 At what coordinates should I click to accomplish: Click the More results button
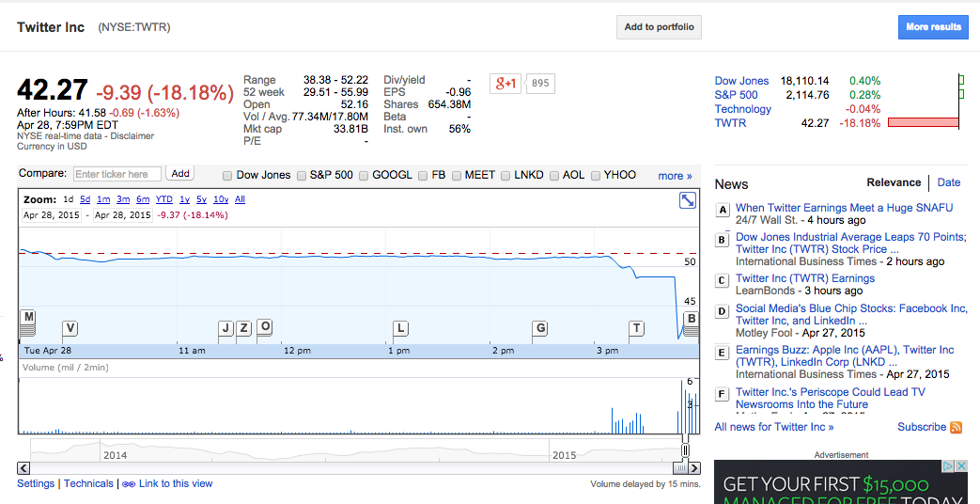point(933,27)
